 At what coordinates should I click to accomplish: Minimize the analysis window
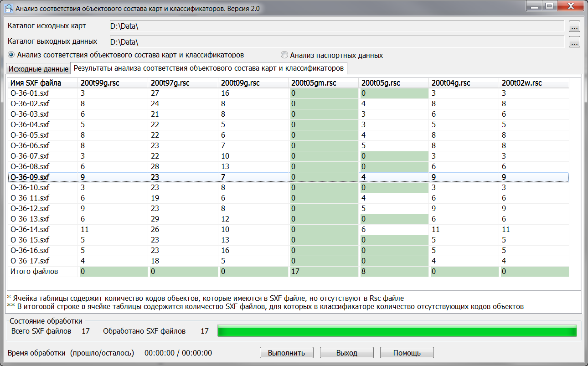533,6
